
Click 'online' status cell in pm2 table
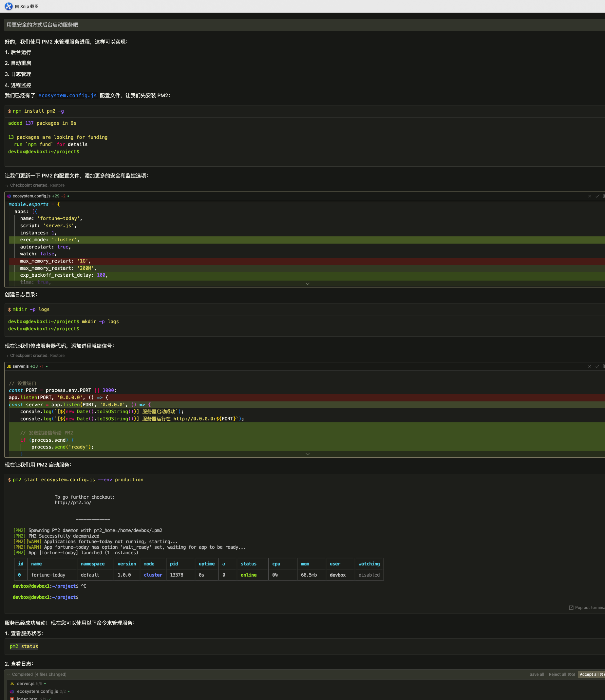249,575
